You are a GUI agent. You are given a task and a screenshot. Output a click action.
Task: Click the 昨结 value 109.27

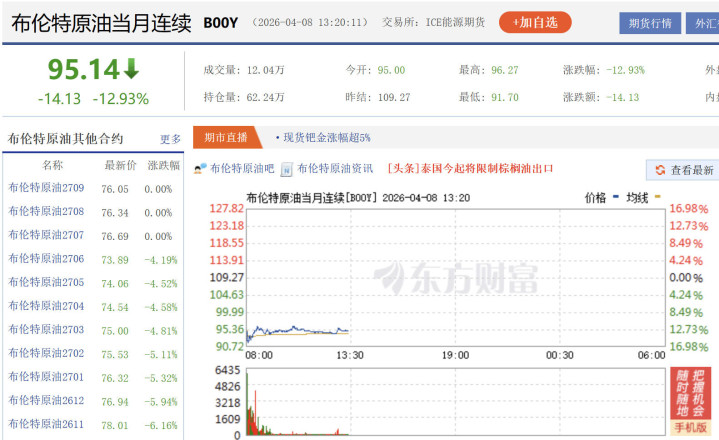[x=394, y=97]
